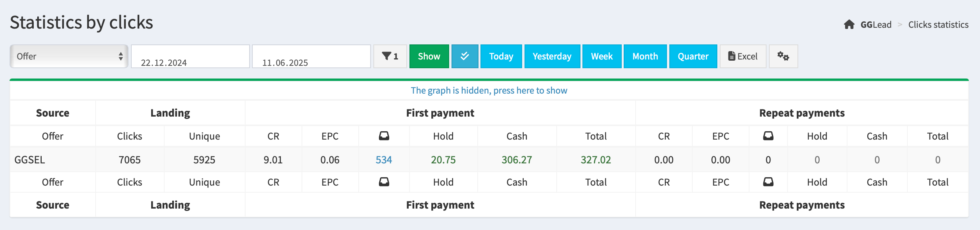Open the gears settings button
The image size is (980, 230).
783,56
